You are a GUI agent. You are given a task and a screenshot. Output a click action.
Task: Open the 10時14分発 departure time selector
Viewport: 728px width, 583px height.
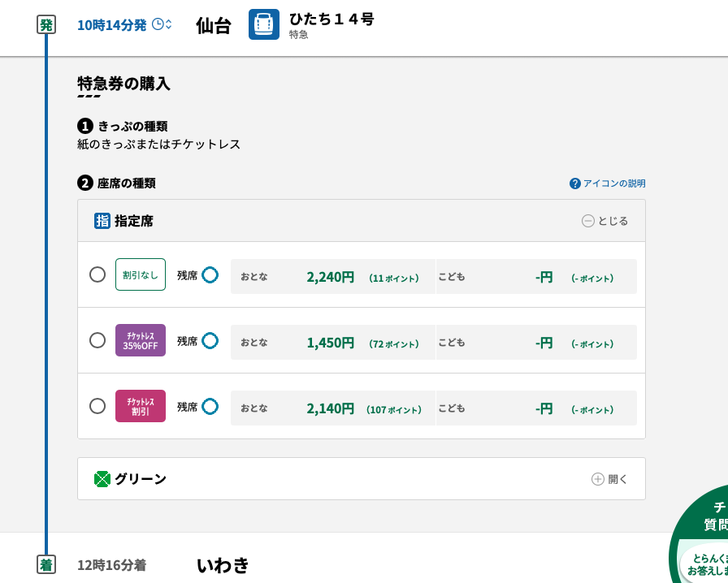click(x=124, y=24)
